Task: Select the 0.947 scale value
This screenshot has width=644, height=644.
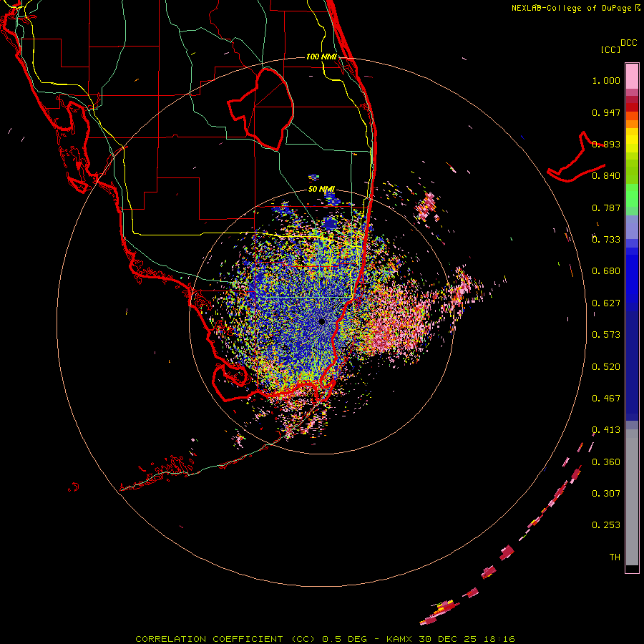Action: [x=606, y=112]
